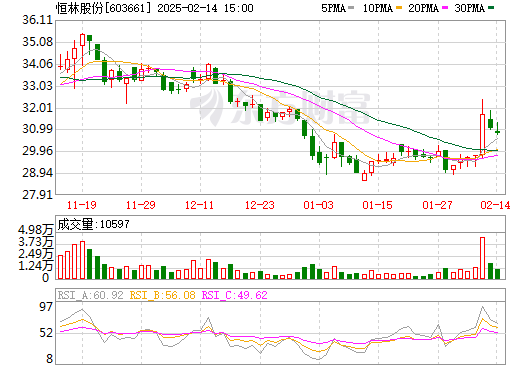Viewport: 520px width, 365px height.
Task: Click the 02-14 date label
Action: click(x=495, y=205)
